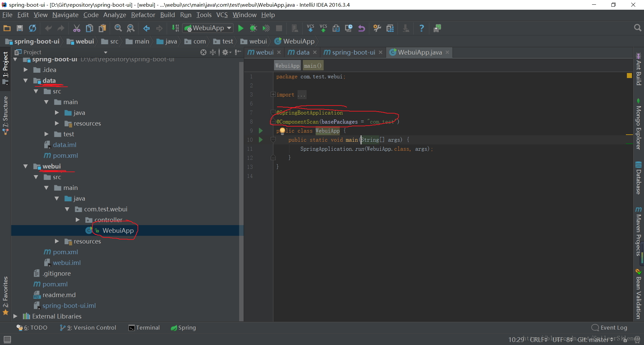Viewport: 644px width, 345px height.
Task: Click Search Everywhere magnifier at top right
Action: pyautogui.click(x=638, y=28)
